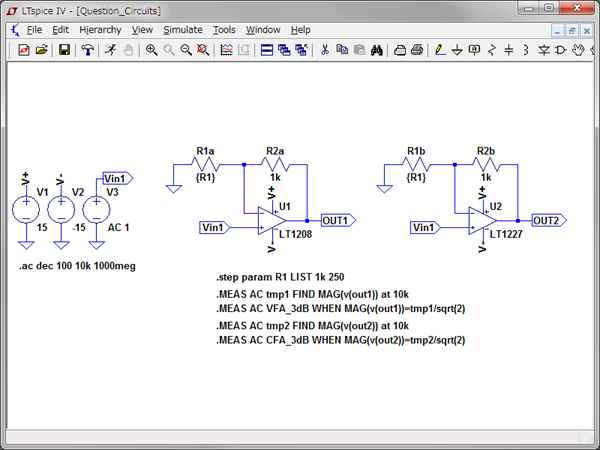Click the Print icon in toolbar

[416, 49]
